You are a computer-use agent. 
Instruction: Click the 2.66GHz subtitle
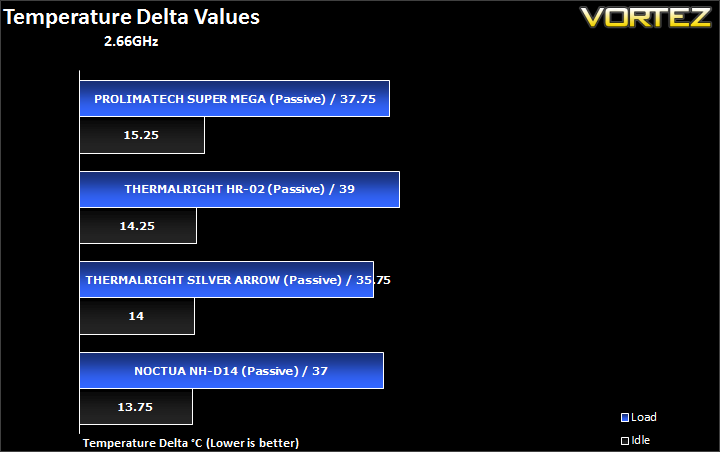click(x=131, y=41)
